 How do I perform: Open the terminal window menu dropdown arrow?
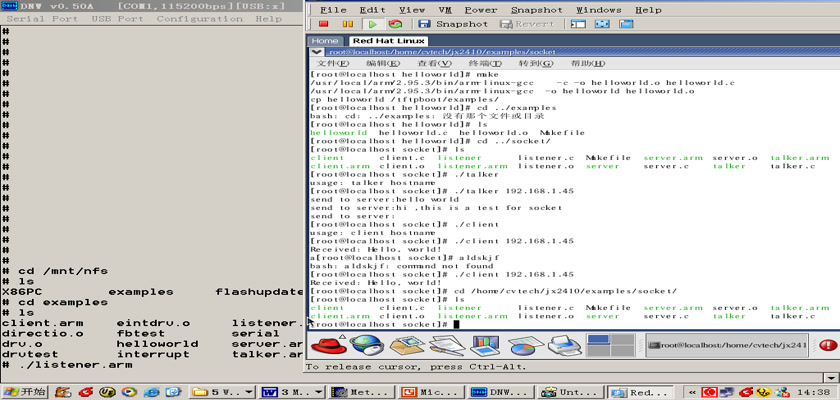tap(316, 51)
